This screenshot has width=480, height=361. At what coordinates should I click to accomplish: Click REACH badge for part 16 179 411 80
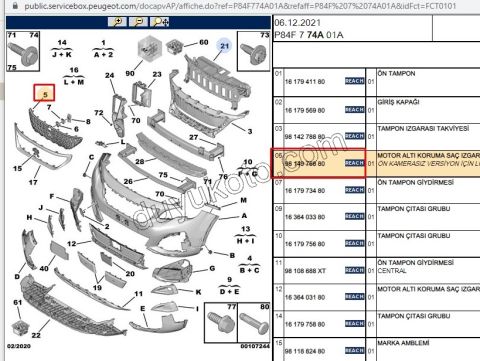tap(354, 81)
